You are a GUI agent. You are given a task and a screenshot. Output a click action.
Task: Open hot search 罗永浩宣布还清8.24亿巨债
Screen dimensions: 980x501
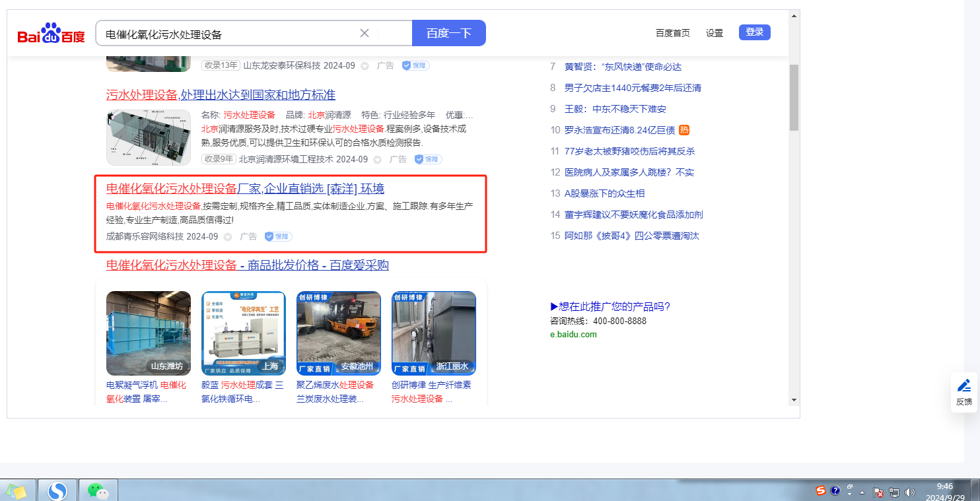[x=619, y=130]
